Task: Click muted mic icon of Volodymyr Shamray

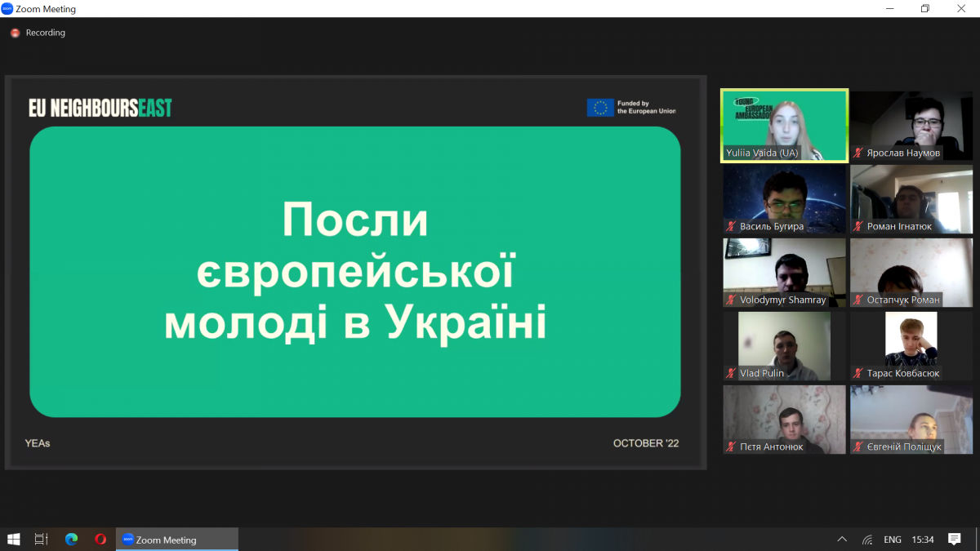Action: [x=732, y=300]
